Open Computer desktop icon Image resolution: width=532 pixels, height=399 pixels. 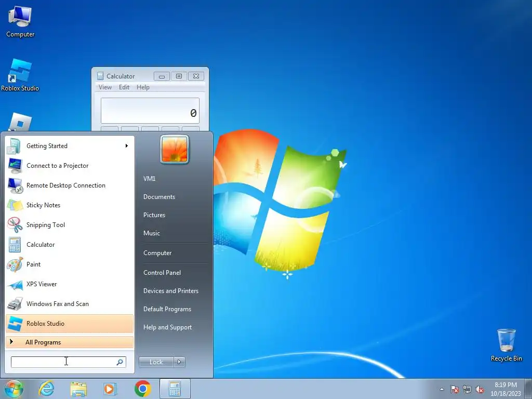20,21
